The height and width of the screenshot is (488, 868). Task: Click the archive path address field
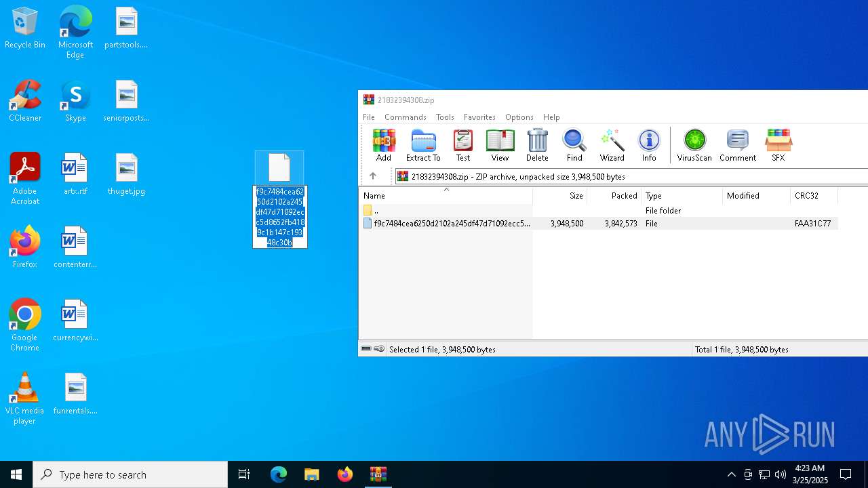631,176
